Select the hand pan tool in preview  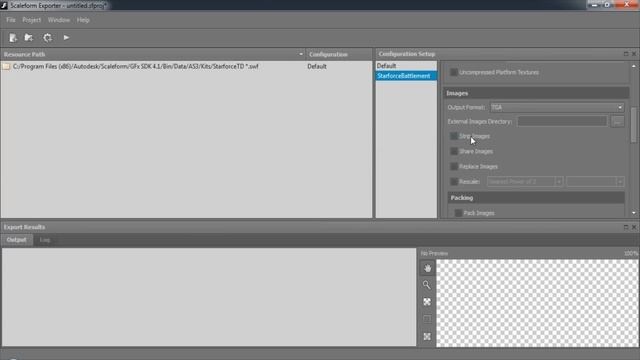click(x=427, y=268)
